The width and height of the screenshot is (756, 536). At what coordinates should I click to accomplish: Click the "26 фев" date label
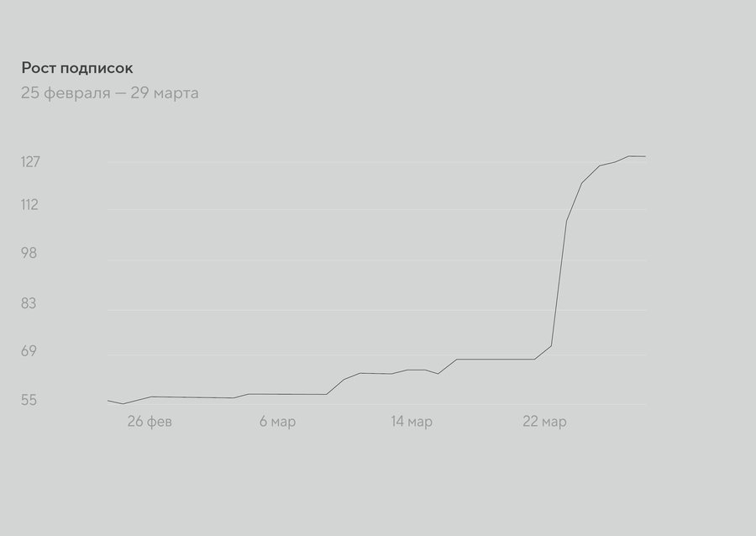150,422
